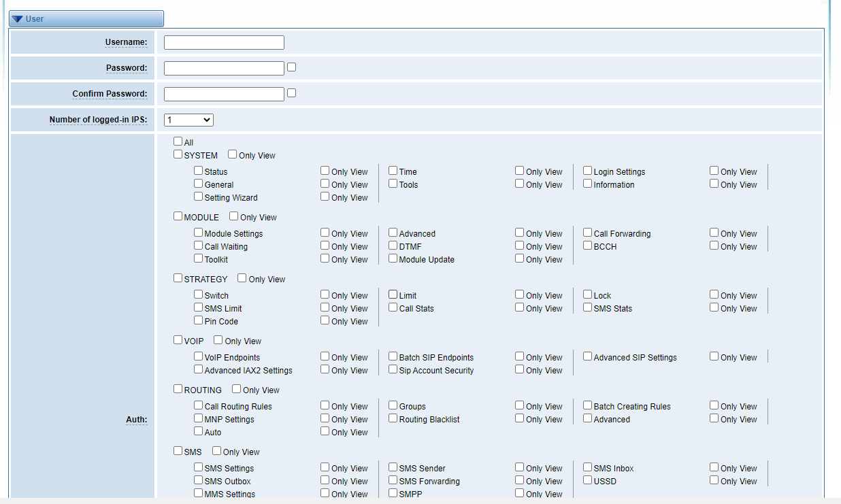841x504 pixels.
Task: Check the Time permission checkbox
Action: (x=393, y=171)
